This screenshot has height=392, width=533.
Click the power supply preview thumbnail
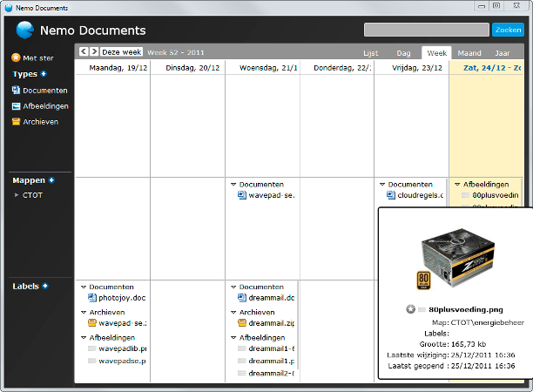click(455, 259)
